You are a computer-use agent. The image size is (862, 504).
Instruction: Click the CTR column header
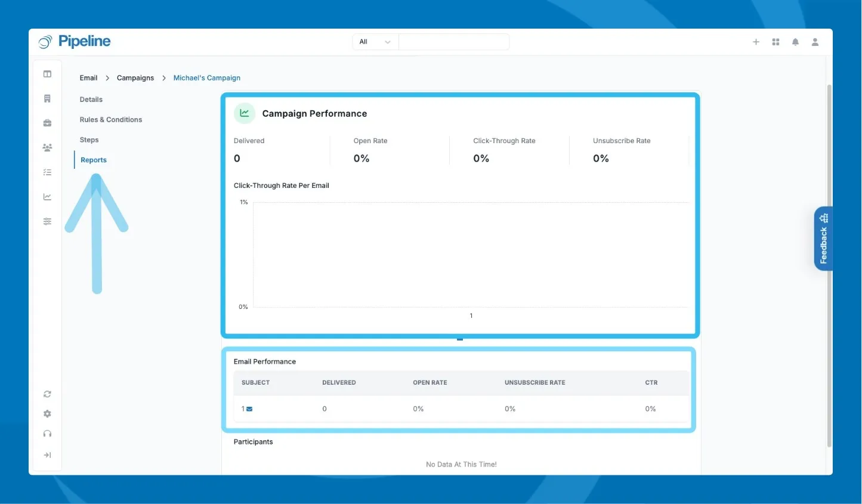tap(651, 383)
